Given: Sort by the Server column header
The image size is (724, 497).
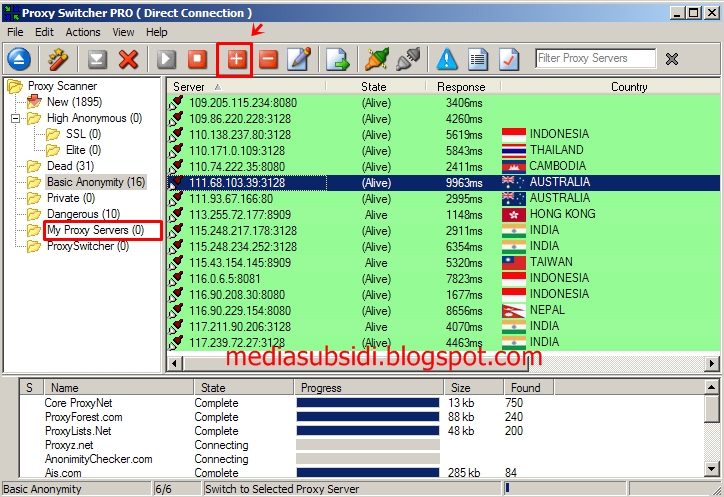Looking at the screenshot, I should point(246,86).
